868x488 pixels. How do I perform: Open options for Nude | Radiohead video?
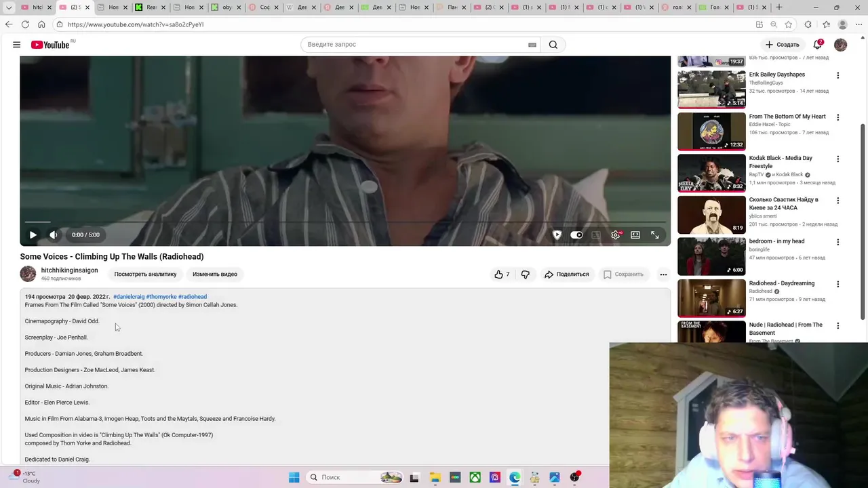click(x=837, y=325)
